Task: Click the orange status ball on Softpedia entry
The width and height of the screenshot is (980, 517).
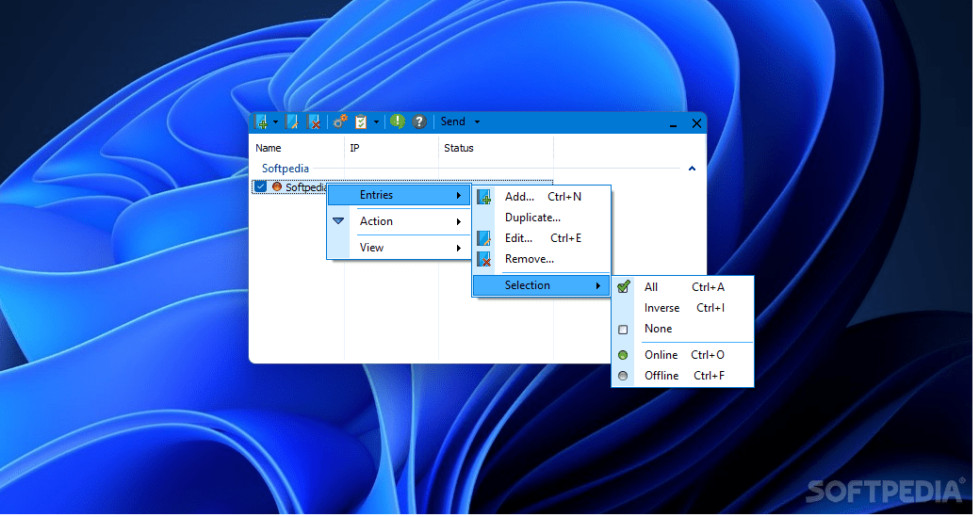Action: coord(277,186)
